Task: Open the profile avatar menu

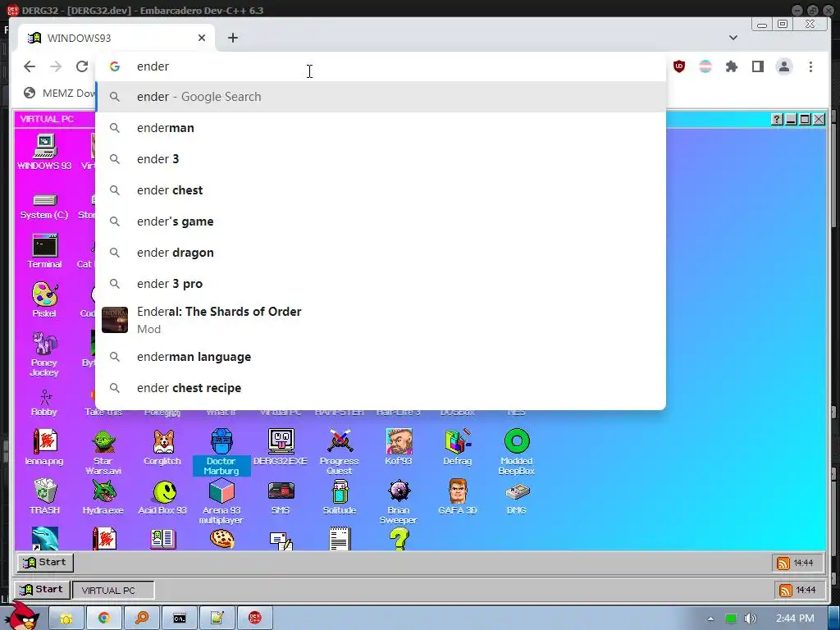Action: click(783, 66)
